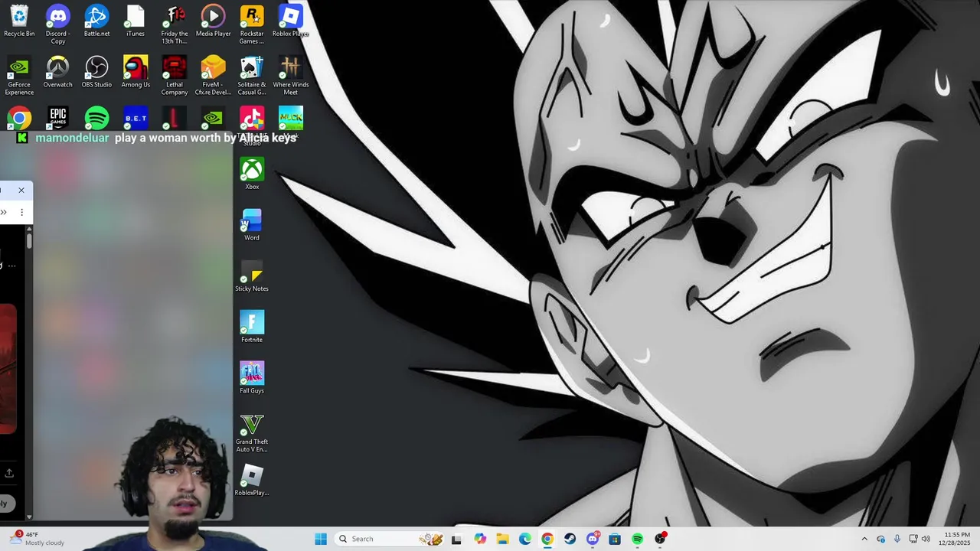Open Friday the 13th desktop icon
Viewport: 980px width, 551px height.
coord(175,24)
